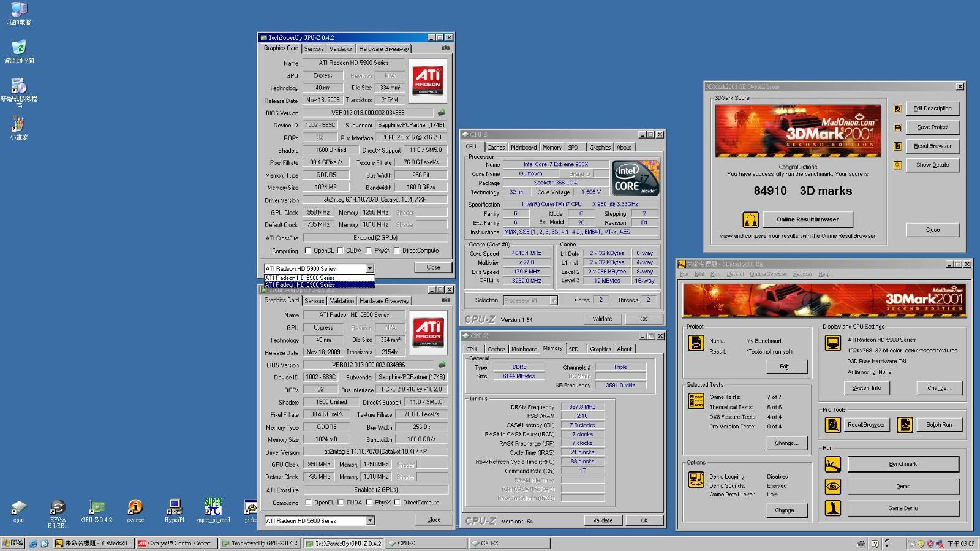
Task: Enable DirectCompute checkbox in upper GPU-Z window
Action: coord(397,250)
